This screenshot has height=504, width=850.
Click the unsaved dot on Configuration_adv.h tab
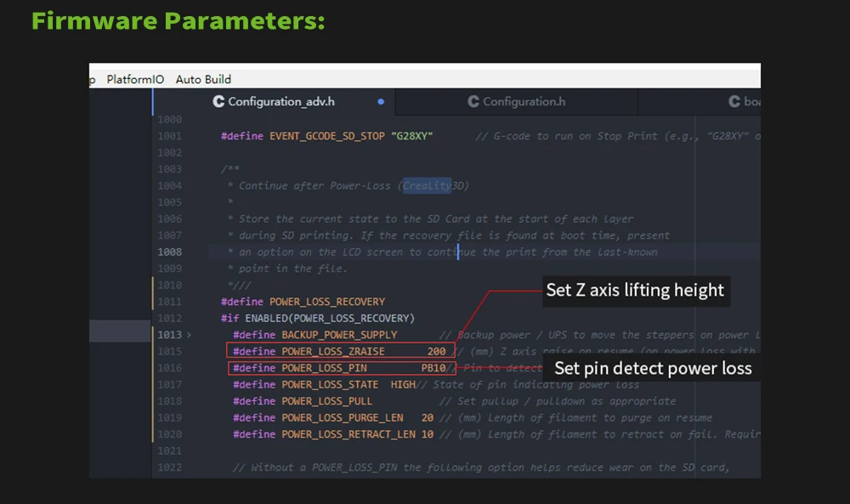(381, 102)
